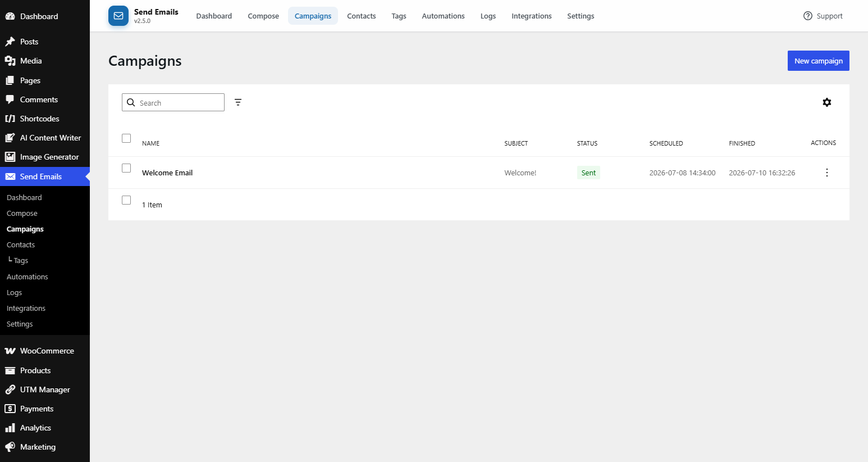Click the UTM Manager link icon

click(x=10, y=389)
